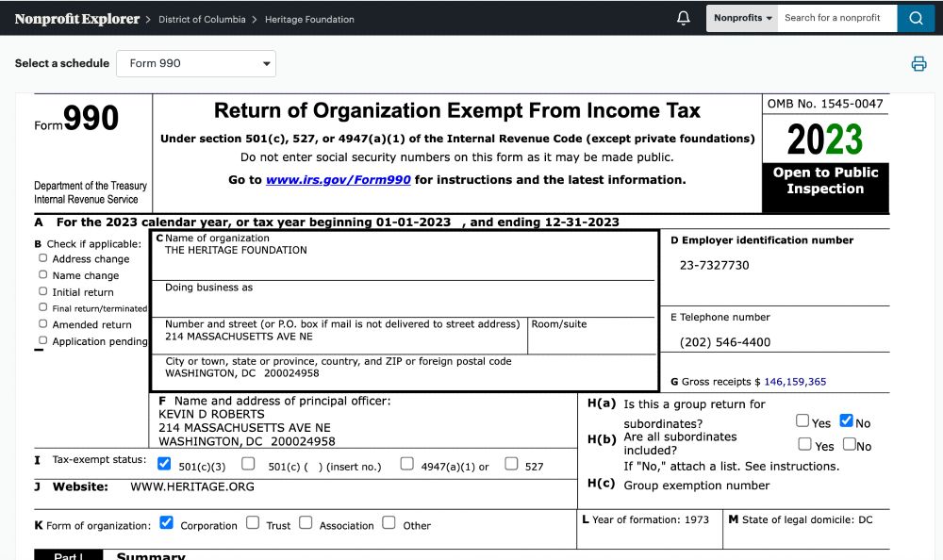Select the EIN value 23-7327730
Viewport: 943px width, 560px height.
(x=714, y=265)
